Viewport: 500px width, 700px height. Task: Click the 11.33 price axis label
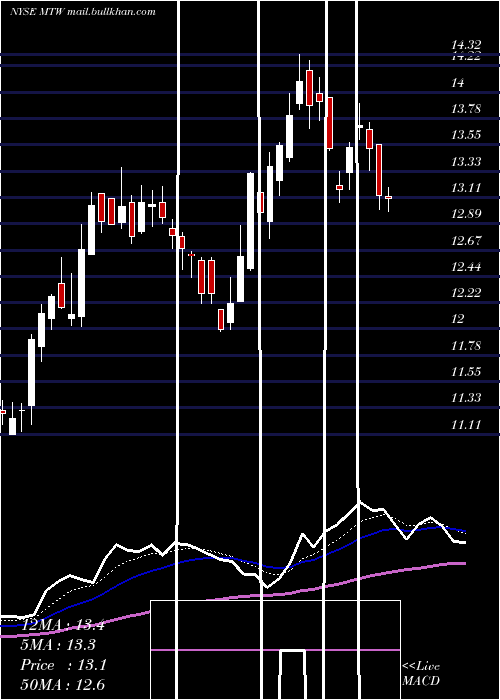click(x=466, y=398)
